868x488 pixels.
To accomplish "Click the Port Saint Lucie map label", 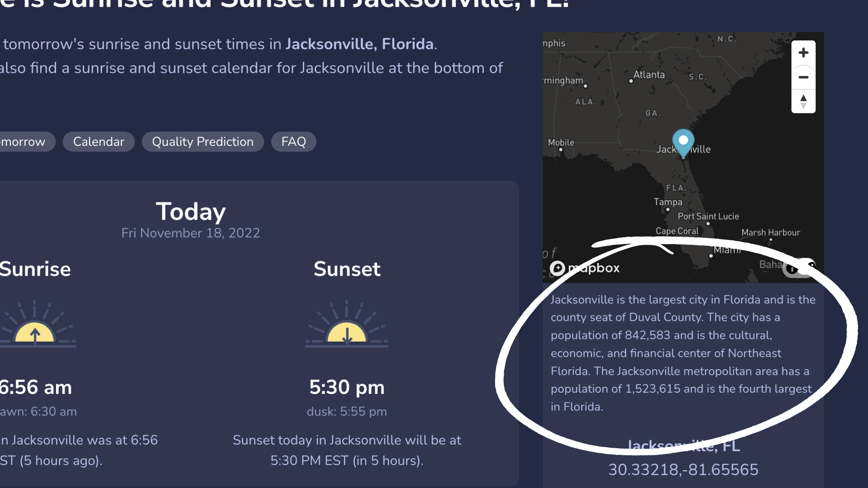I will pos(708,216).
